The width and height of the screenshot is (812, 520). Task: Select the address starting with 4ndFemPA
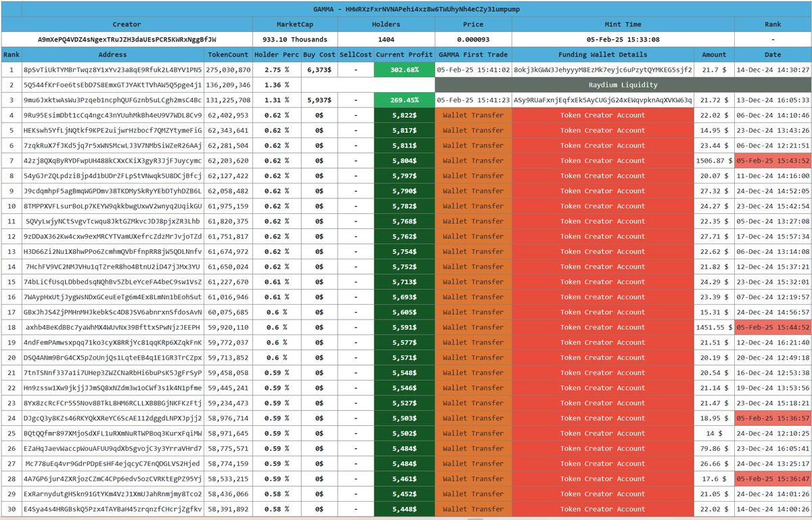click(112, 343)
